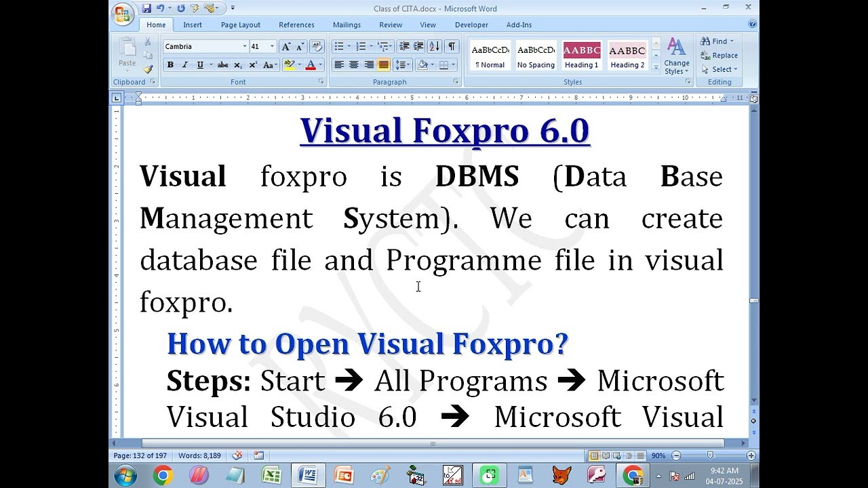Open multilevel list options
868x488 pixels.
(383, 46)
